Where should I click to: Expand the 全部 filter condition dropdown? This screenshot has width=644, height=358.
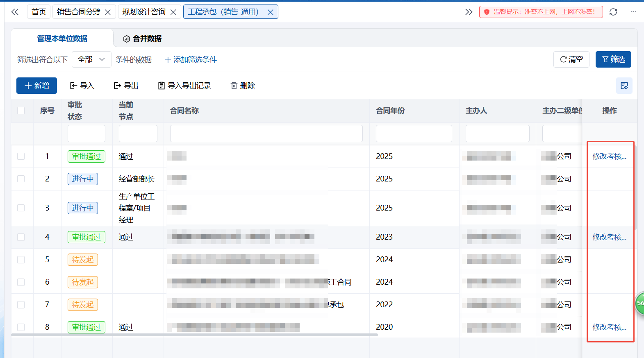[91, 59]
